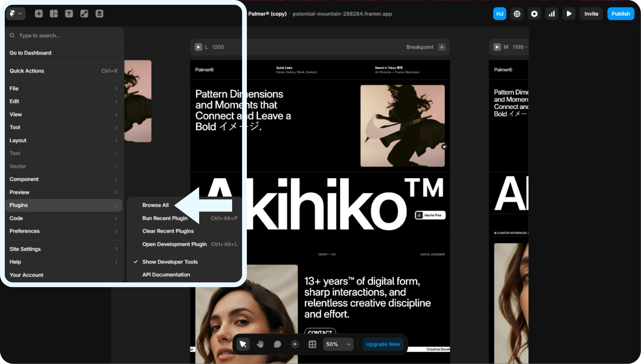Play the L 1200 breakpoint preview
641x364 pixels.
[198, 47]
